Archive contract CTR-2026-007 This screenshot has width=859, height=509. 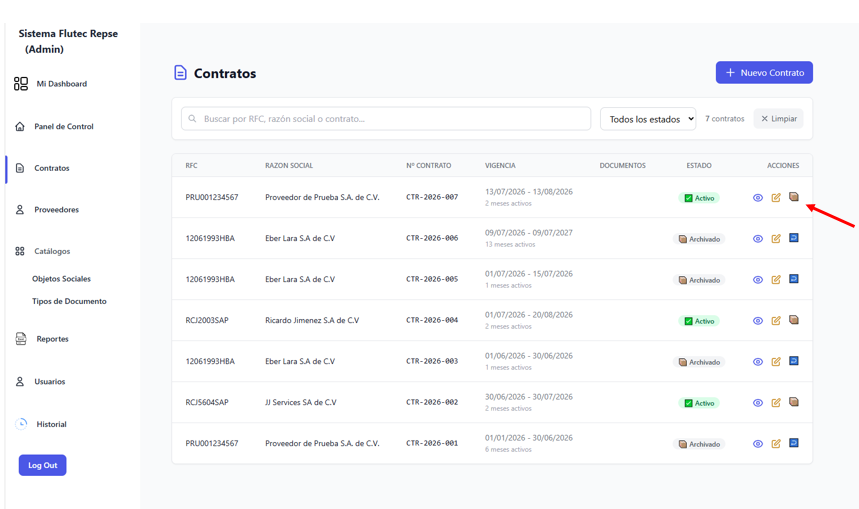pyautogui.click(x=794, y=197)
